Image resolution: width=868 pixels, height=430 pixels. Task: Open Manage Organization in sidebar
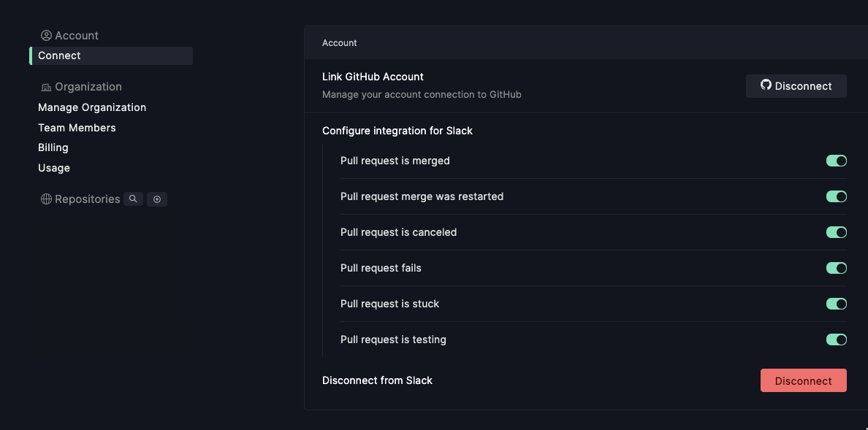[92, 107]
